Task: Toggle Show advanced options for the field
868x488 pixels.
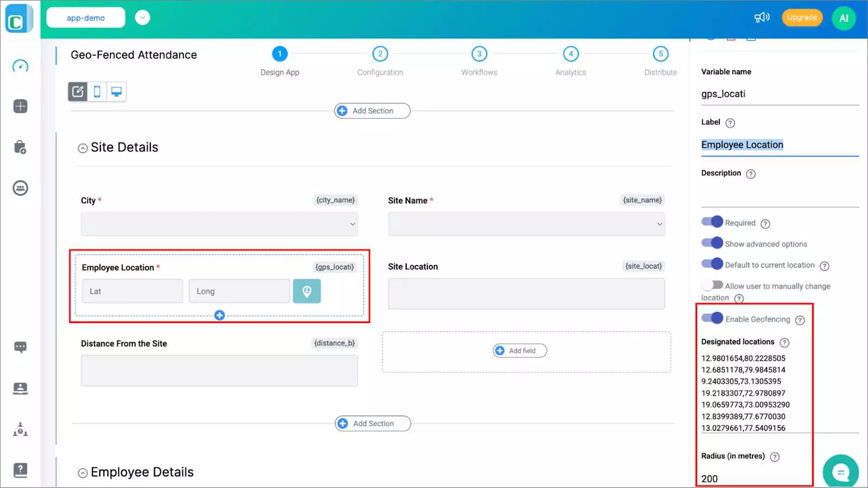Action: tap(712, 243)
